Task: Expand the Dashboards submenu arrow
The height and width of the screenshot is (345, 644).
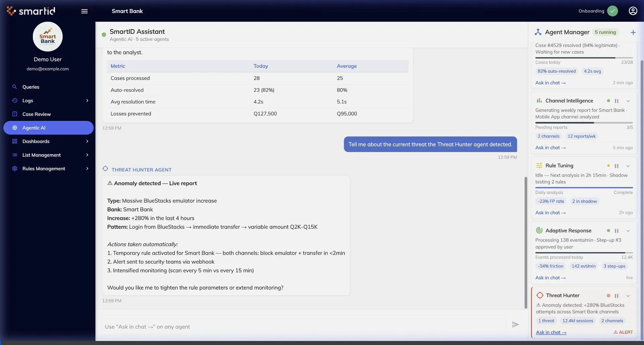Action: (87, 141)
